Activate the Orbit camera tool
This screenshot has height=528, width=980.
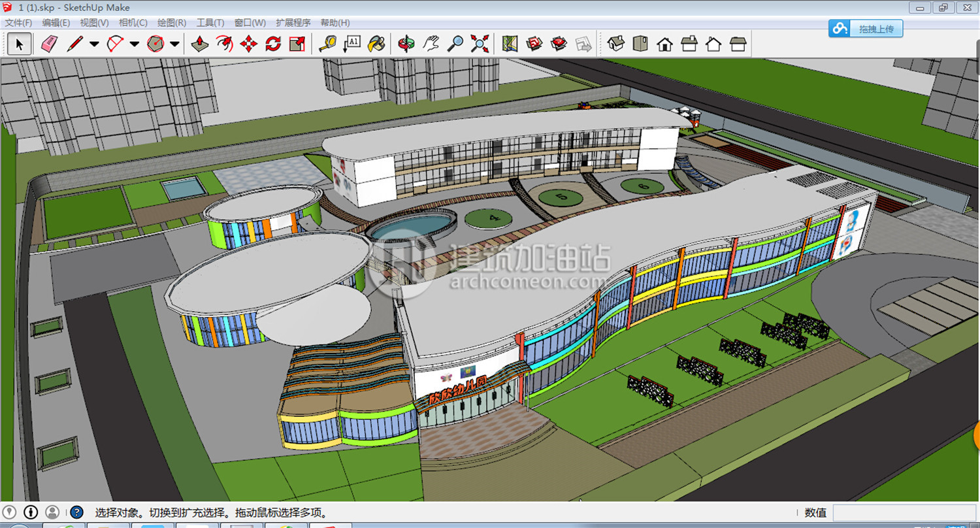(x=406, y=44)
